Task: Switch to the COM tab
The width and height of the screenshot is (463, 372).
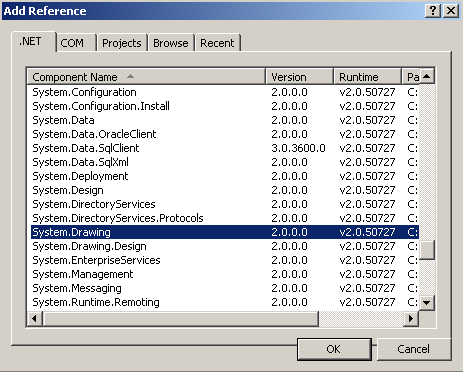Action: coord(76,43)
